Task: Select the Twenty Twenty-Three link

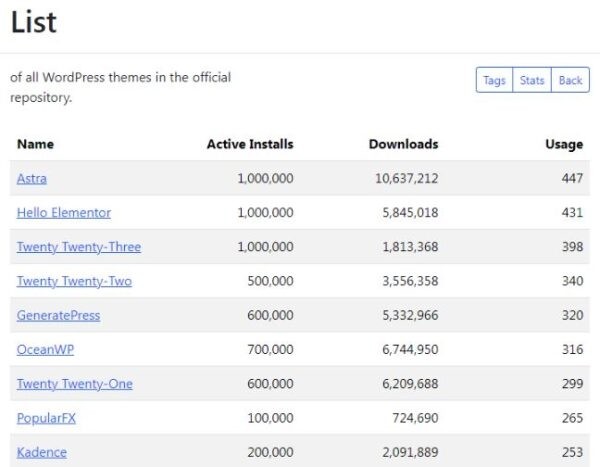Action: 79,247
